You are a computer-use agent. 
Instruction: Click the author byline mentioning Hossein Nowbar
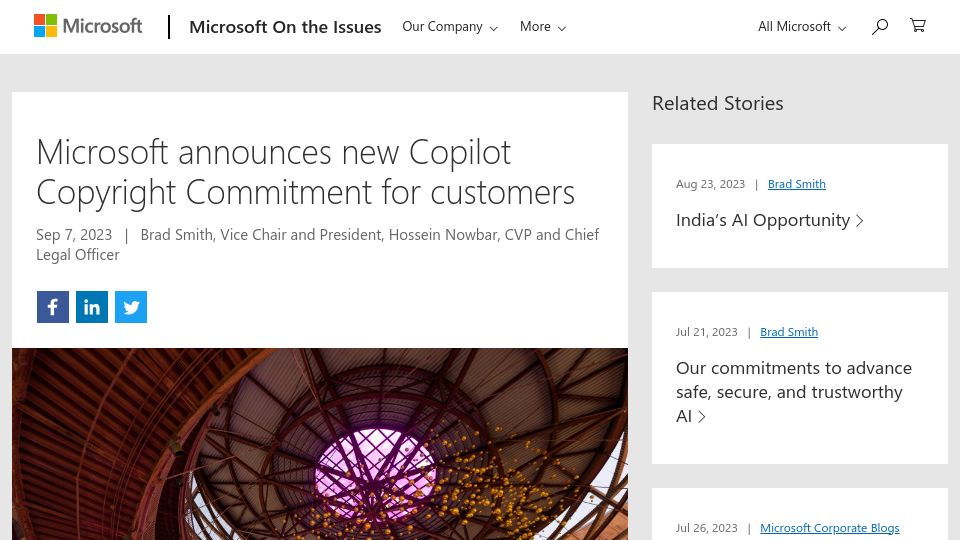317,244
